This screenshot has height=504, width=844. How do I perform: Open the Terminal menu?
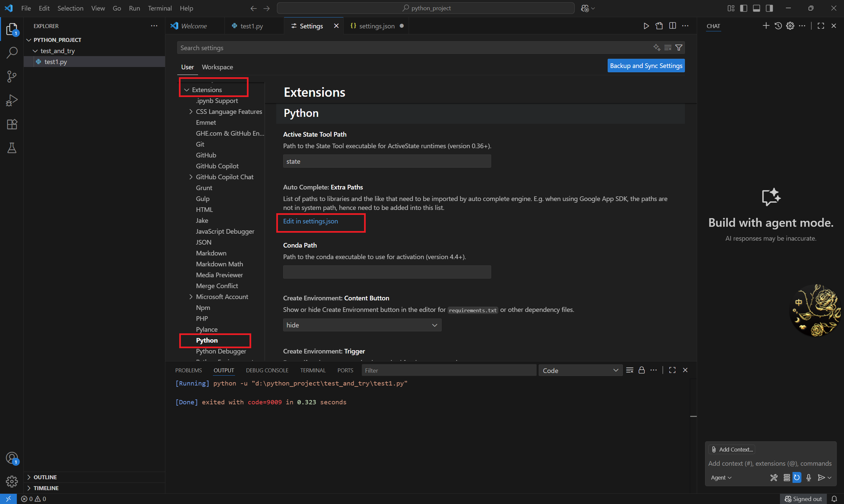click(160, 8)
